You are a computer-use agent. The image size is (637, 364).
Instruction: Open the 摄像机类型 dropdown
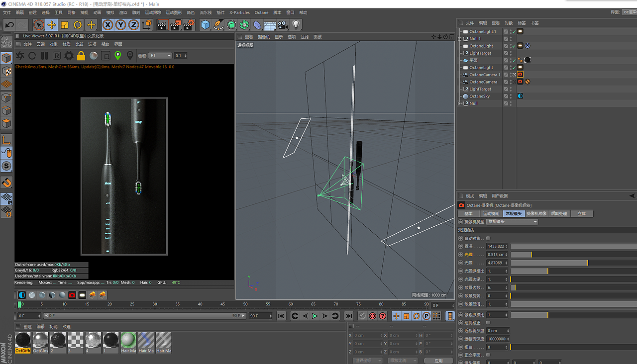click(512, 222)
